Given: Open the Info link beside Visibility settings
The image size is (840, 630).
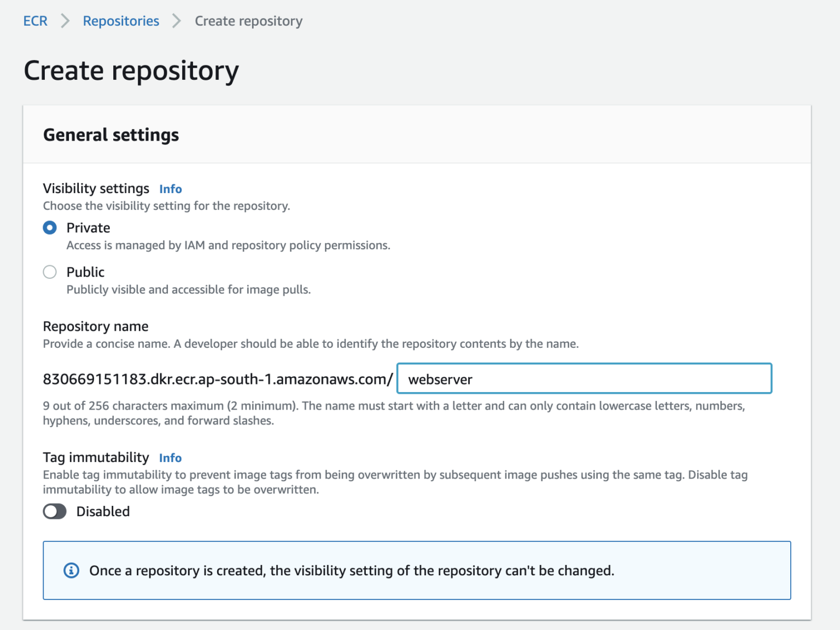Looking at the screenshot, I should 170,189.
